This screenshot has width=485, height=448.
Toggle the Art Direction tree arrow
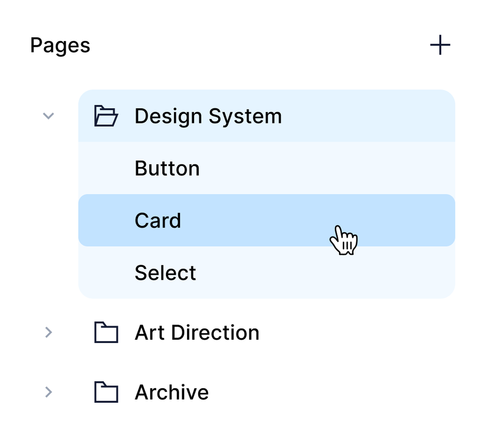click(x=48, y=333)
